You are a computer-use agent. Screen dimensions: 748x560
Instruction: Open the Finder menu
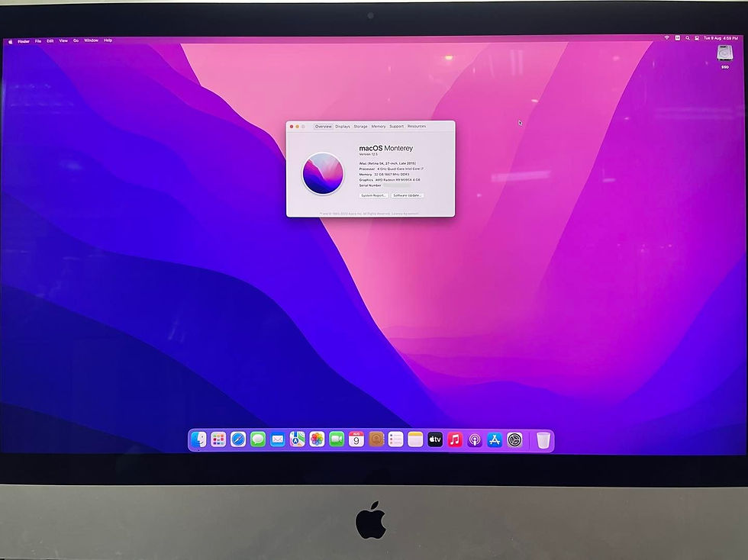click(x=24, y=41)
